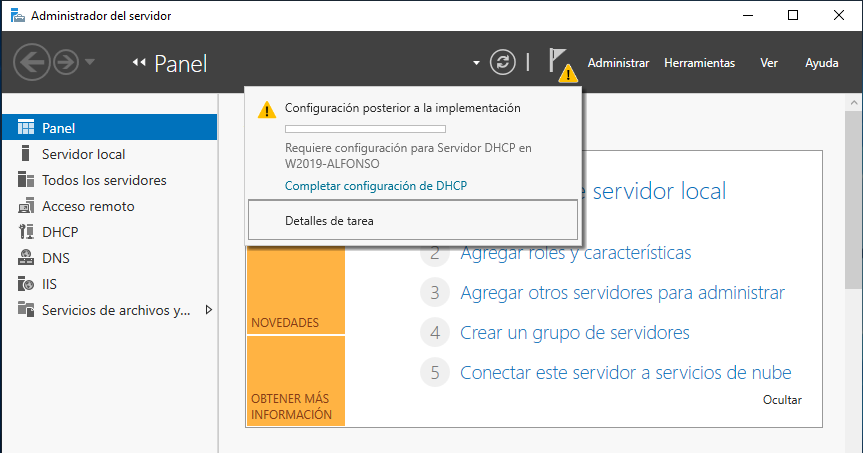Image resolution: width=863 pixels, height=453 pixels.
Task: Click the Server Manager app icon in title bar
Action: coord(18,15)
